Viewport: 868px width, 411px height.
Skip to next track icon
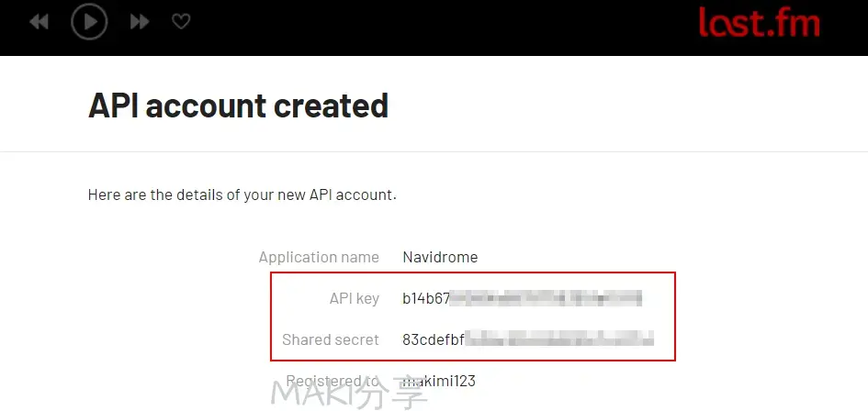click(x=140, y=22)
